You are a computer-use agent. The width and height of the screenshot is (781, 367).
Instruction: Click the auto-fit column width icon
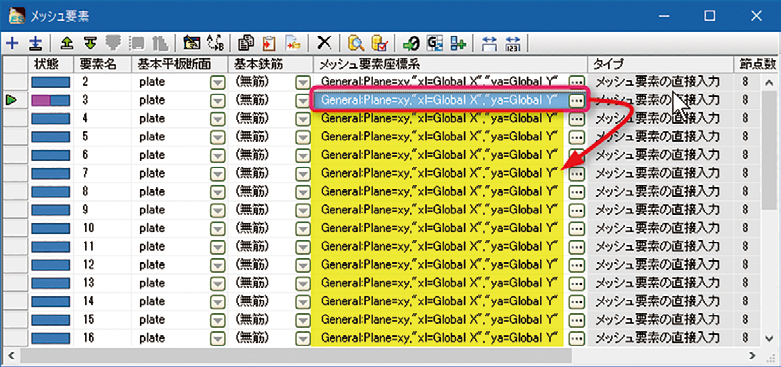point(489,43)
